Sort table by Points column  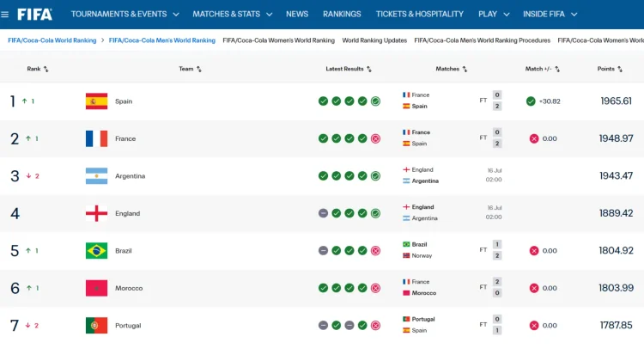click(x=610, y=69)
